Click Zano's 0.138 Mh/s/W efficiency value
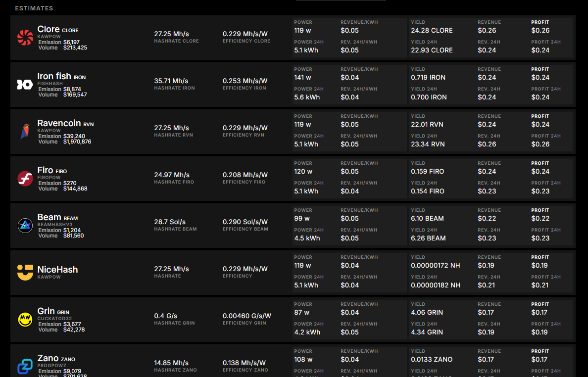The image size is (588, 377). (245, 363)
